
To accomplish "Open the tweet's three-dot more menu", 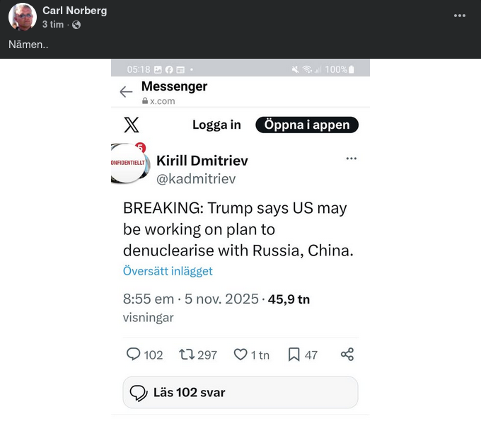I will tap(351, 159).
